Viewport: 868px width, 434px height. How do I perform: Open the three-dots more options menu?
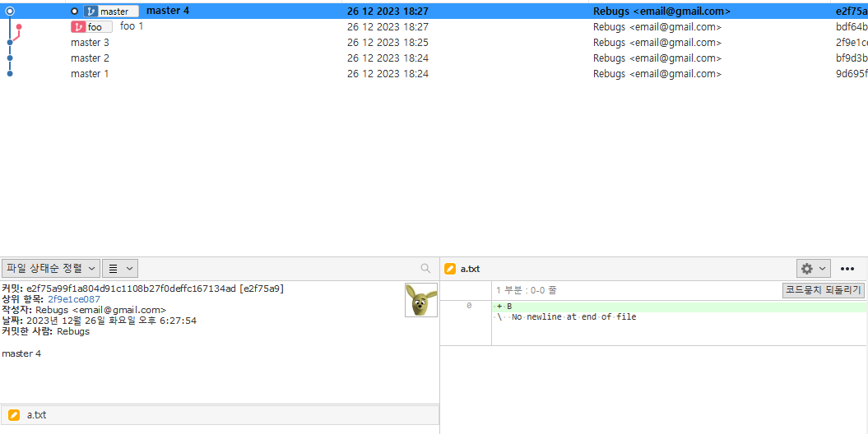pos(847,269)
